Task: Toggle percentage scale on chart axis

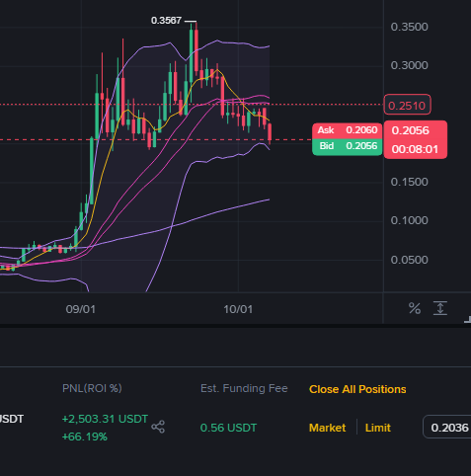Action: 415,309
